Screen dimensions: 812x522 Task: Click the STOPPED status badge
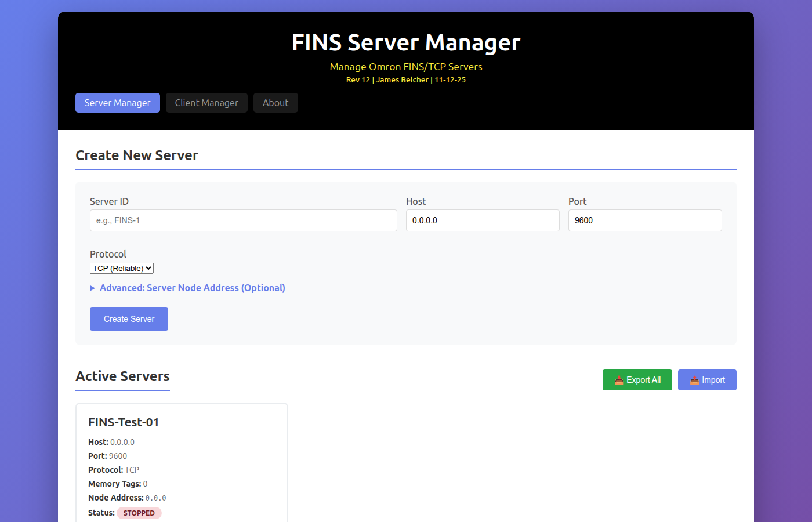[x=139, y=513]
